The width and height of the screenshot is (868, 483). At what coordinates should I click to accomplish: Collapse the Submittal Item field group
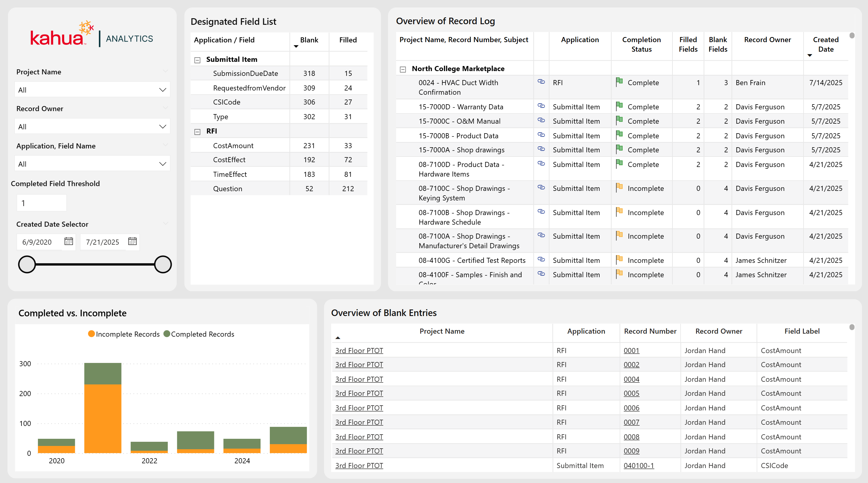point(198,60)
